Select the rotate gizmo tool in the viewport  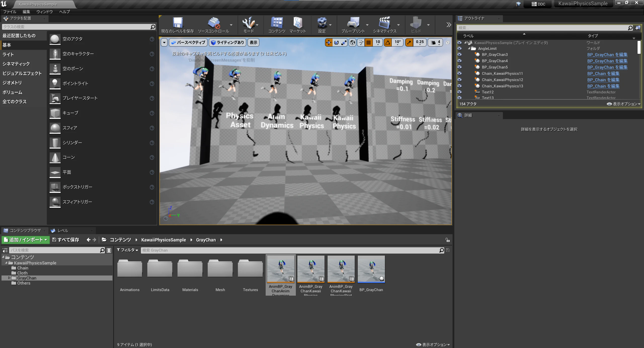tap(336, 43)
